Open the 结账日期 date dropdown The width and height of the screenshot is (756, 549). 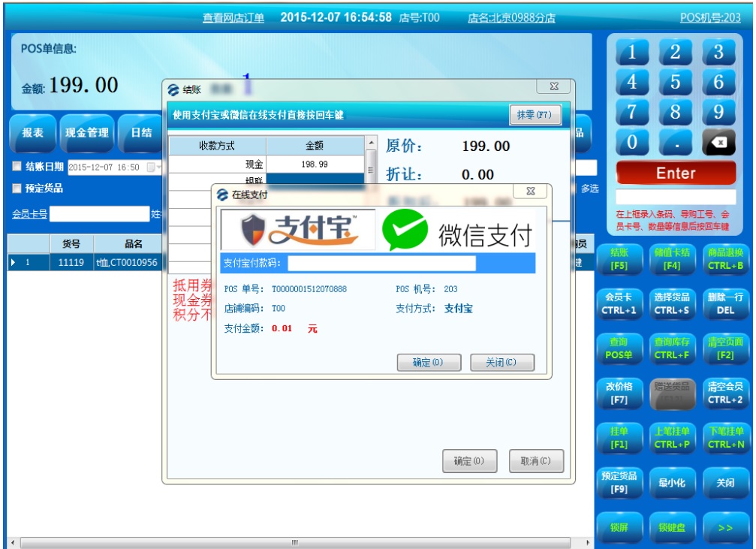153,167
